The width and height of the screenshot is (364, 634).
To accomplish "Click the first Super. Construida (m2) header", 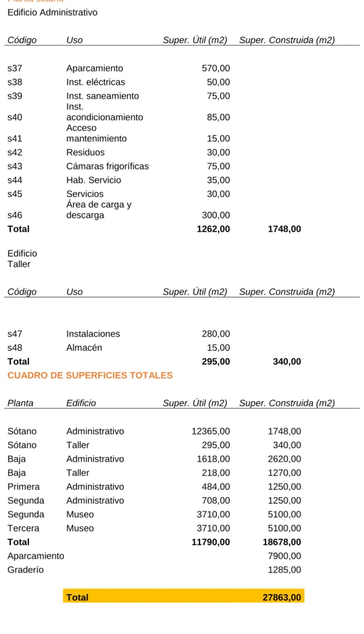I will [x=287, y=40].
